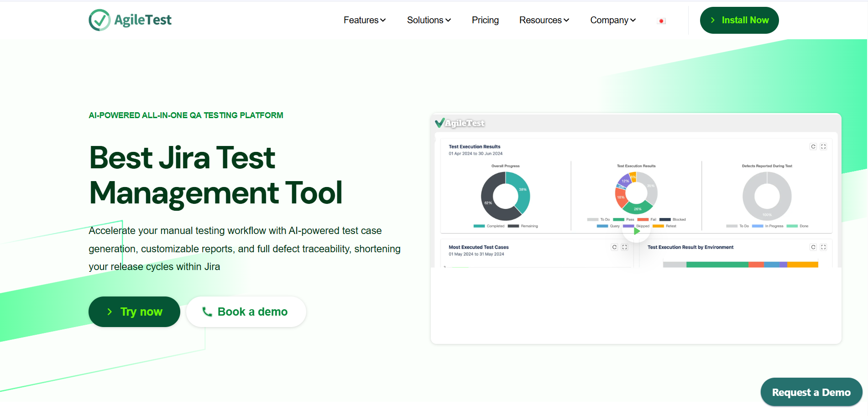Refresh Test Execution Result by Environment panel

click(x=813, y=247)
